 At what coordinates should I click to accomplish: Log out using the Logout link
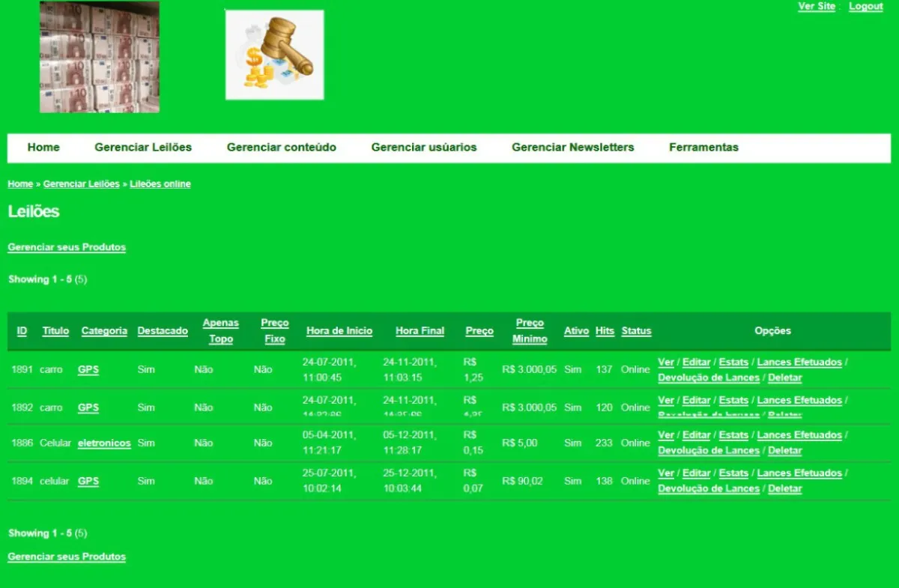[866, 6]
